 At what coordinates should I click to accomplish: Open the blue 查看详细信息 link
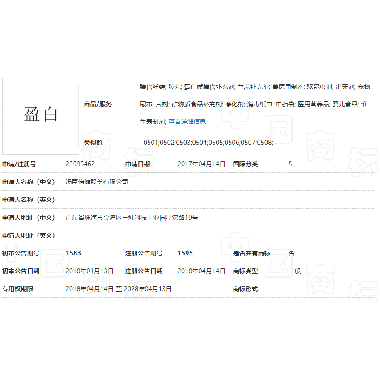[187, 121]
